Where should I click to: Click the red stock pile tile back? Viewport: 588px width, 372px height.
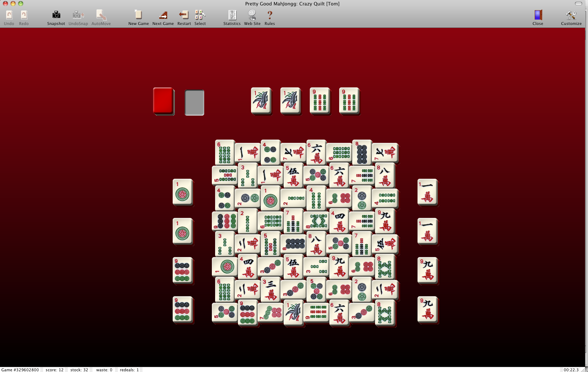163,101
